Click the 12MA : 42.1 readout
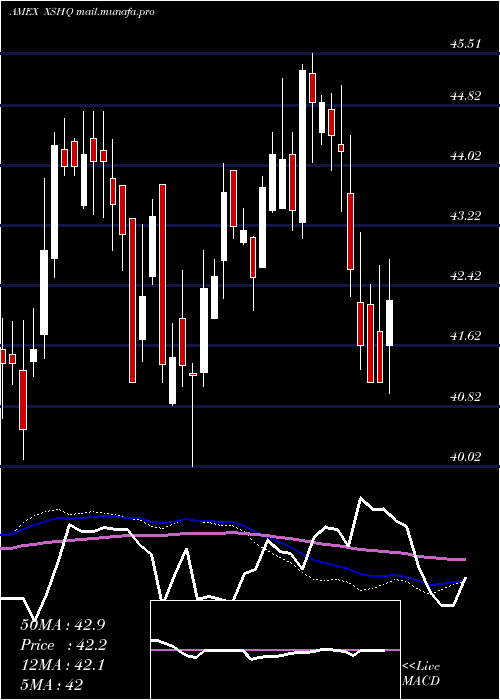 tap(63, 665)
